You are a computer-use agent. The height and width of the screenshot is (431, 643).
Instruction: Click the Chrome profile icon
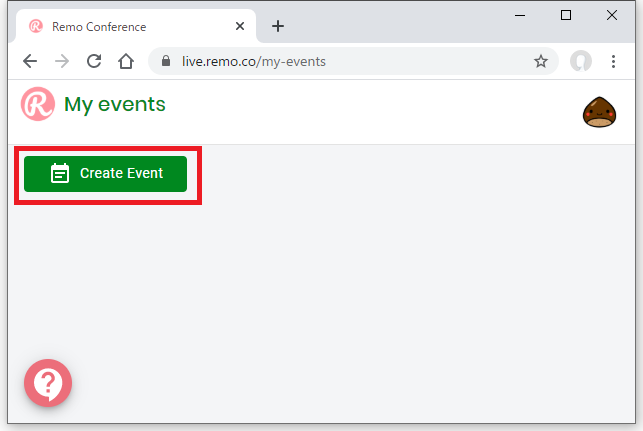[x=580, y=61]
